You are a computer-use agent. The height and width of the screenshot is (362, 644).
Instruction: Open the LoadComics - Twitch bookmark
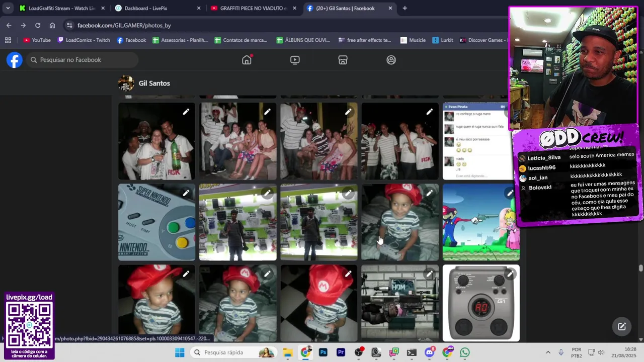[84, 40]
